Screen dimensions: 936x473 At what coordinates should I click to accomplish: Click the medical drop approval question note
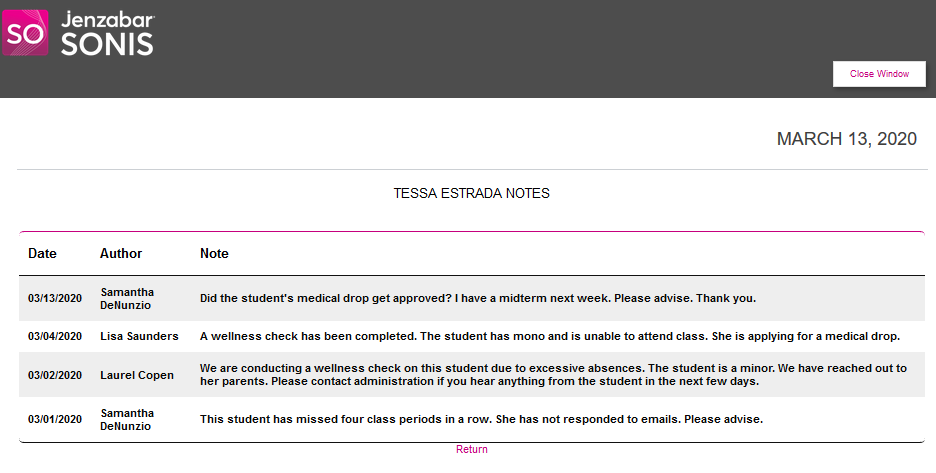point(478,298)
